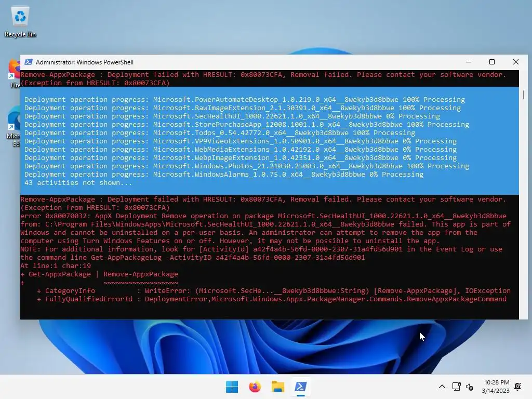Click the Microsoft.StorePurchaseApp progress line
532x399 pixels.
(x=247, y=125)
